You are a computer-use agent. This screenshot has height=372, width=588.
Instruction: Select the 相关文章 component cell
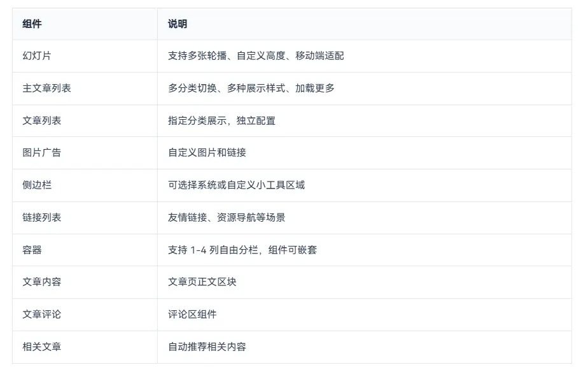coord(42,347)
